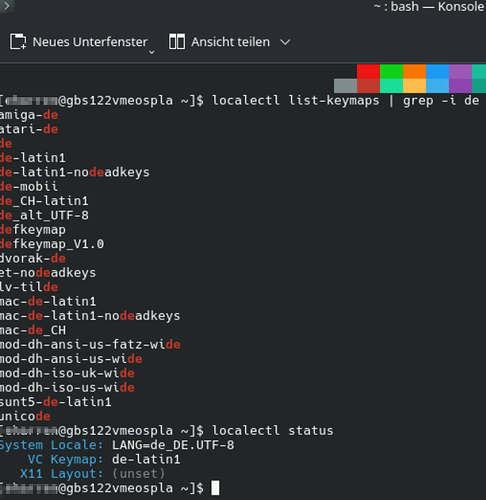Click the '~ : bash — Konsole' window title
This screenshot has height=500, width=486.
429,7
